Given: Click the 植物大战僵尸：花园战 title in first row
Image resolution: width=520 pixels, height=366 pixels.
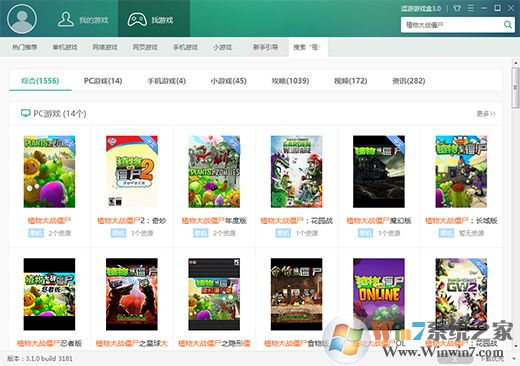Looking at the screenshot, I should pyautogui.click(x=296, y=220).
